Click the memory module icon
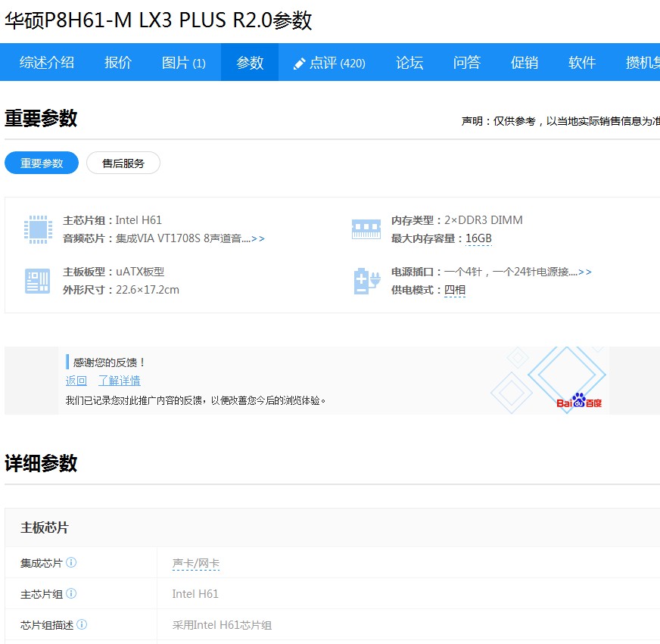 (x=366, y=229)
